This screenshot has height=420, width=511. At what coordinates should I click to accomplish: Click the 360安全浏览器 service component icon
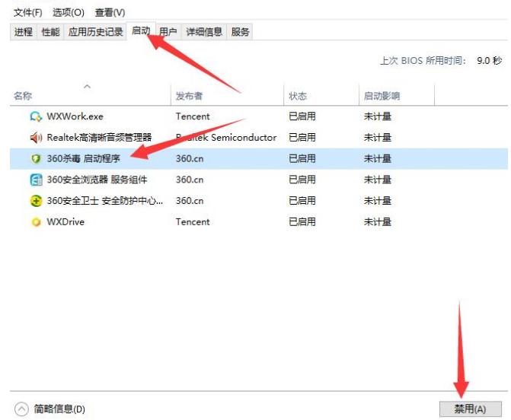click(36, 180)
